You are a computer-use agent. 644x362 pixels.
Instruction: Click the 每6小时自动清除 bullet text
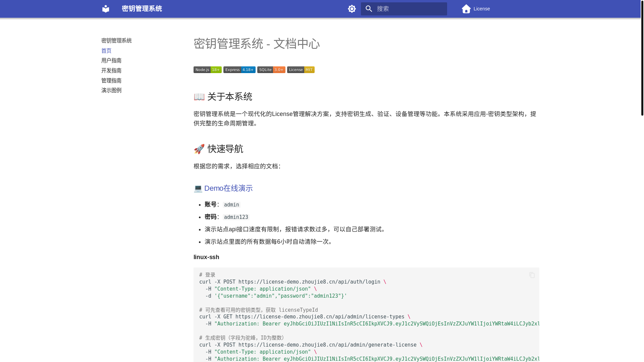pyautogui.click(x=269, y=242)
